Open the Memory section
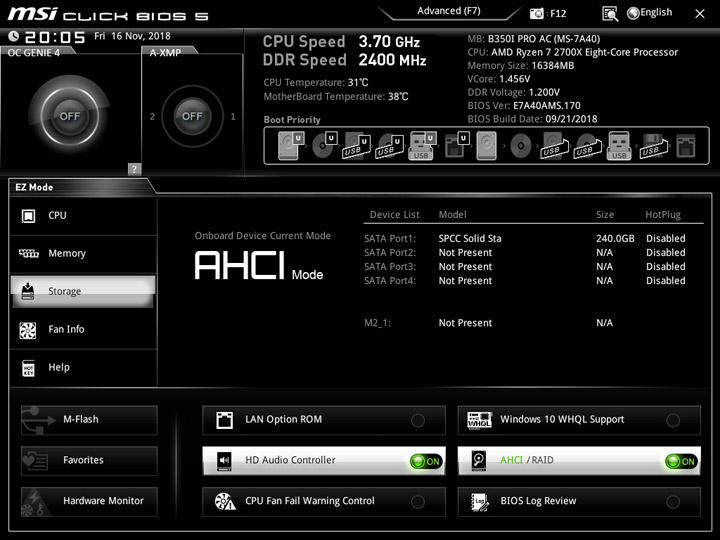This screenshot has width=720, height=540. coord(83,253)
